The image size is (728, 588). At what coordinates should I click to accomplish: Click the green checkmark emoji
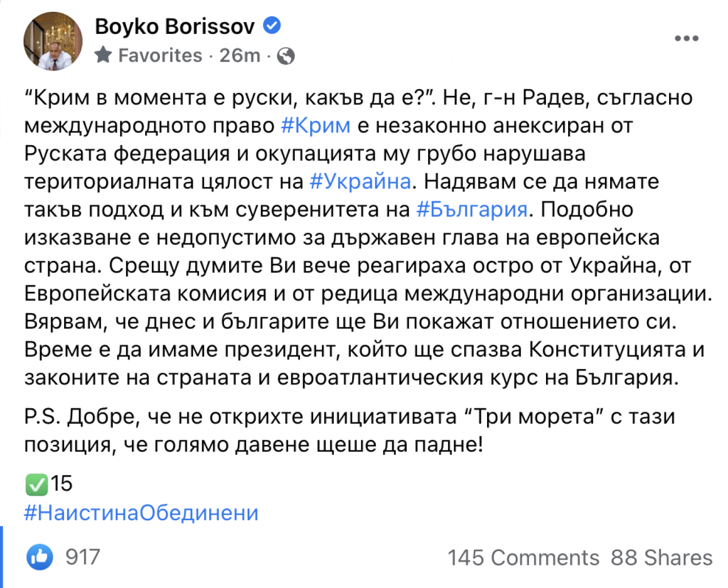pyautogui.click(x=36, y=484)
